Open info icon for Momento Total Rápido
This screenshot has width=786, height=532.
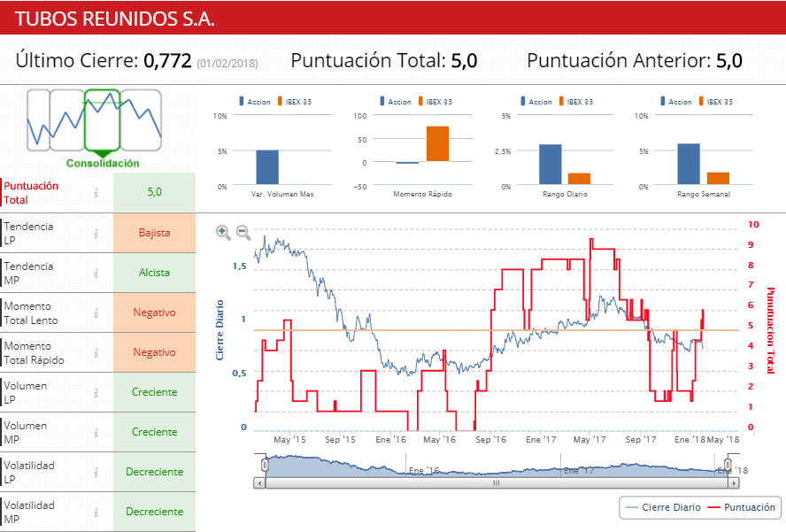pos(96,353)
